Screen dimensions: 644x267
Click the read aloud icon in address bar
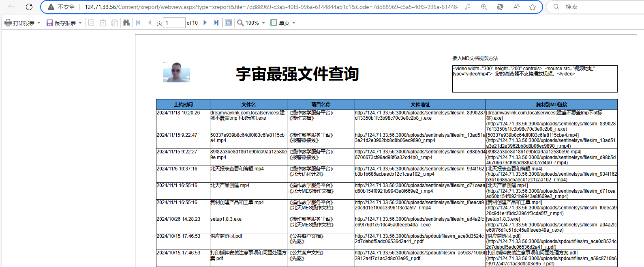coord(516,7)
